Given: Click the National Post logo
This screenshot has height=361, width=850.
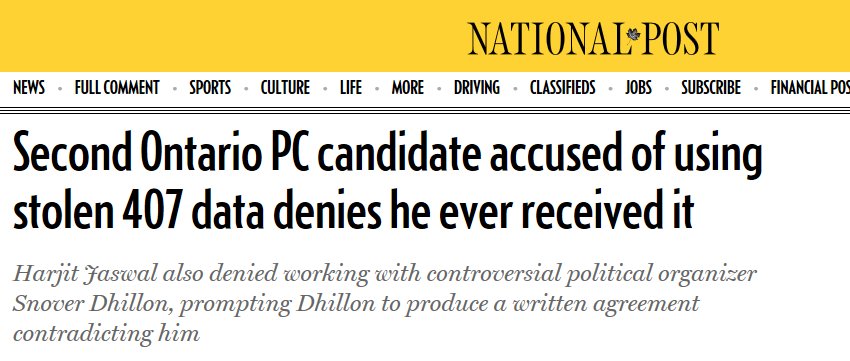Looking at the screenshot, I should click(x=594, y=38).
